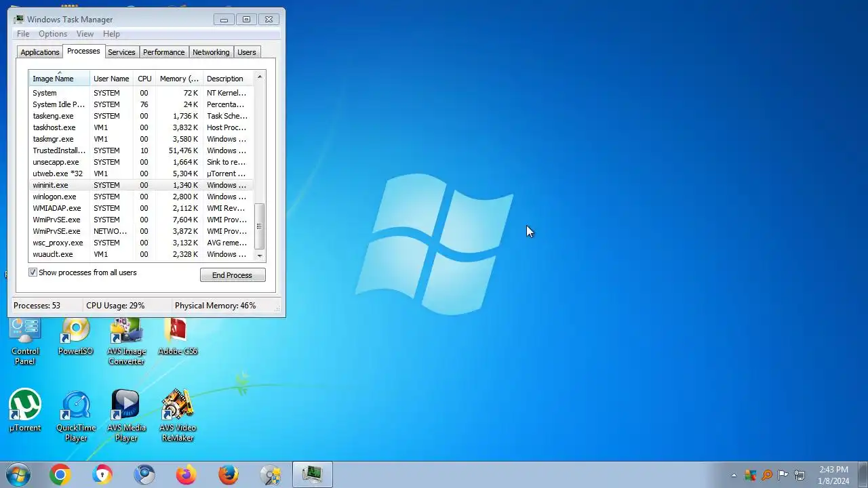Click the End Process button
Screen dimensions: 868x488
233,275
